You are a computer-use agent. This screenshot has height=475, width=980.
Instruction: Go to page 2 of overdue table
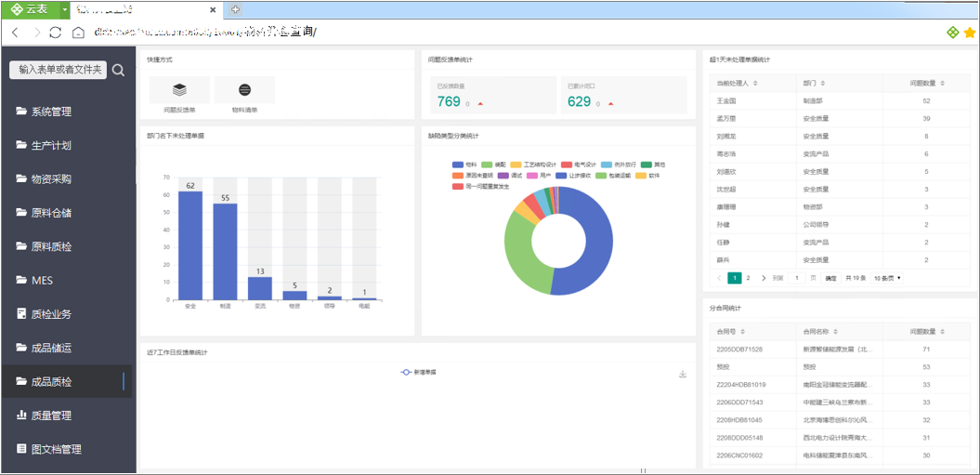point(748,278)
